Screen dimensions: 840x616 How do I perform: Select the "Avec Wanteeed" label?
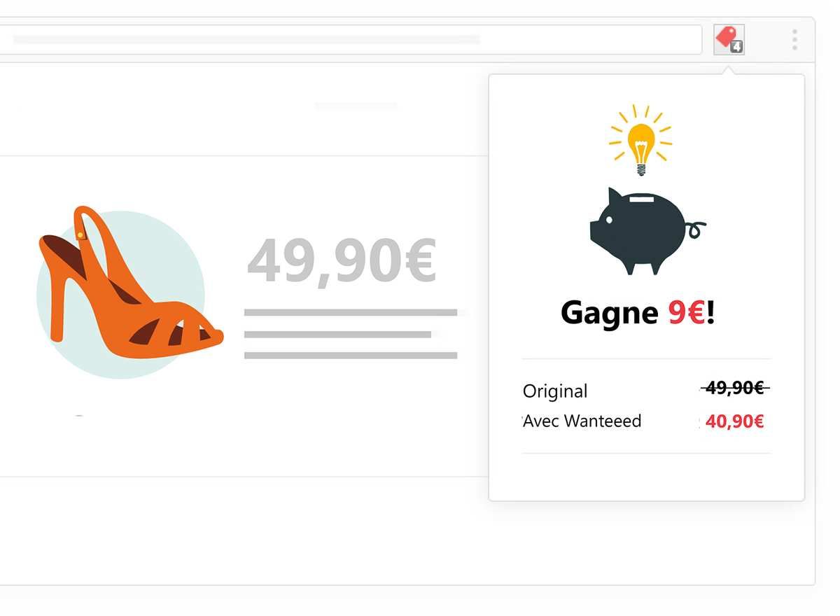click(582, 421)
